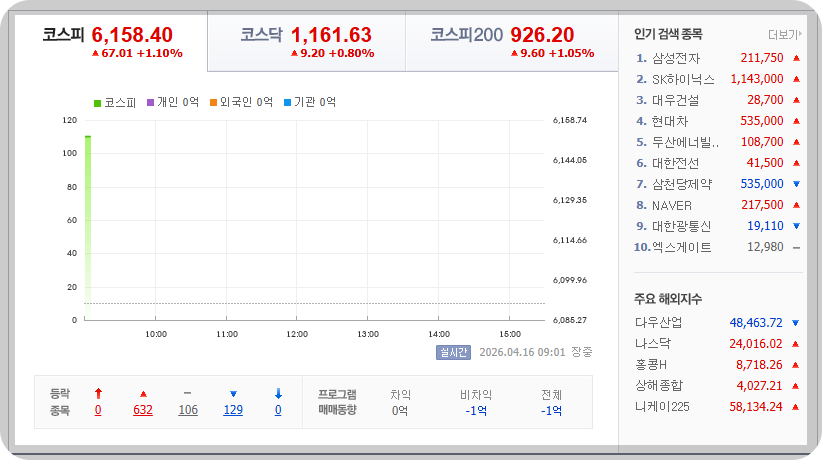This screenshot has height=460, width=822.
Task: Click the 대한전선 price 41,500
Action: click(x=765, y=163)
